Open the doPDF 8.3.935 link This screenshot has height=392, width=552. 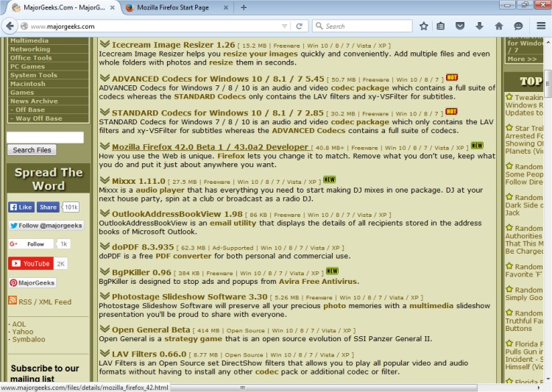coord(143,247)
